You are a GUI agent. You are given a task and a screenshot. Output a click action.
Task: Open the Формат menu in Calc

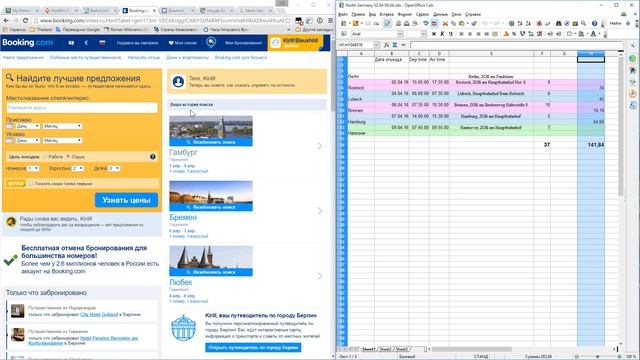click(405, 14)
